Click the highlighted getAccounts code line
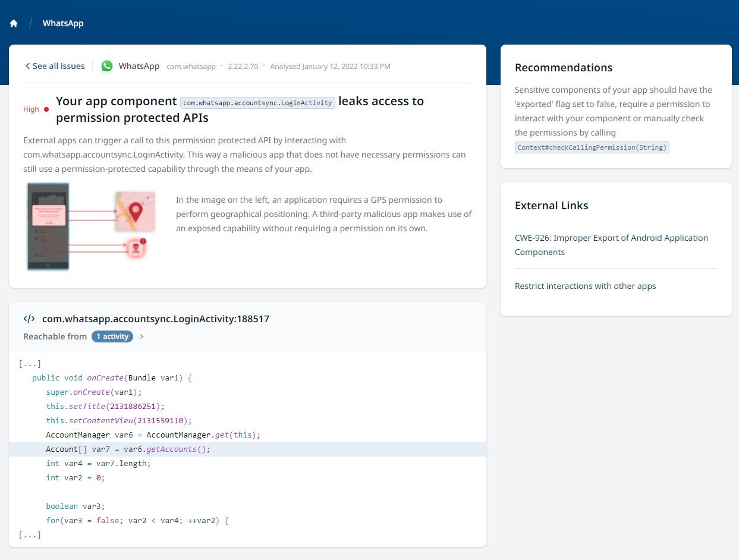The image size is (739, 560). 128,449
